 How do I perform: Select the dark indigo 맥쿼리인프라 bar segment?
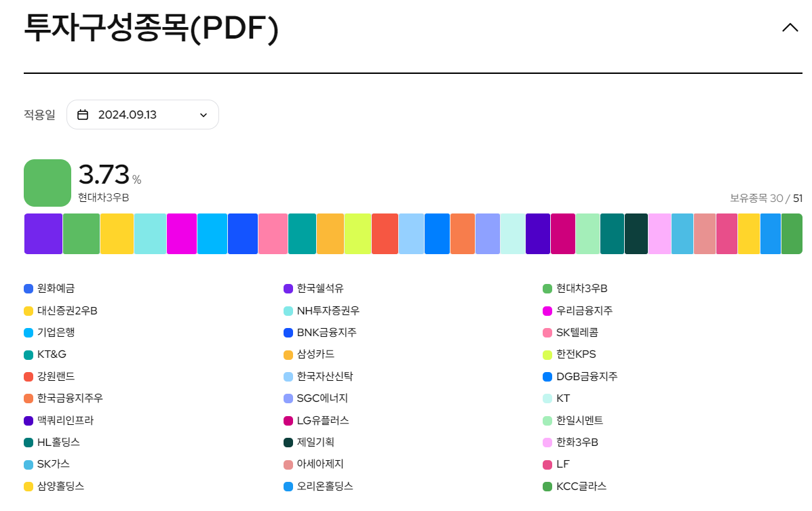point(537,234)
